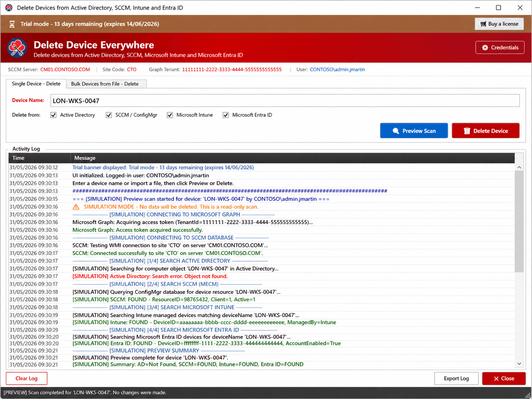Click the warning triangle icon in log
The height and width of the screenshot is (399, 532).
[x=76, y=207]
